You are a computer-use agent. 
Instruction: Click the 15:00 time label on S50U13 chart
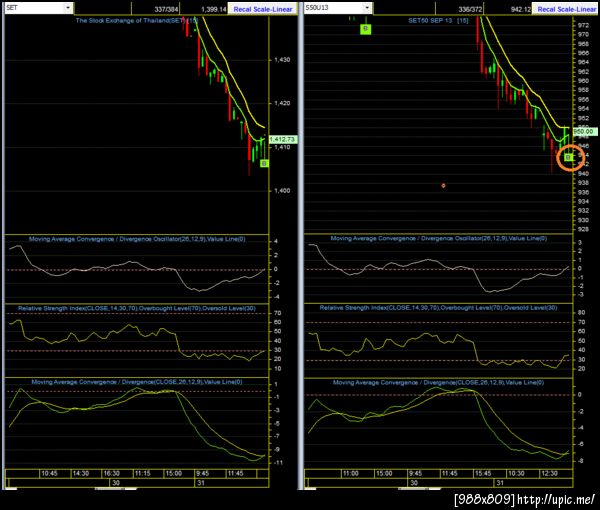pos(384,473)
